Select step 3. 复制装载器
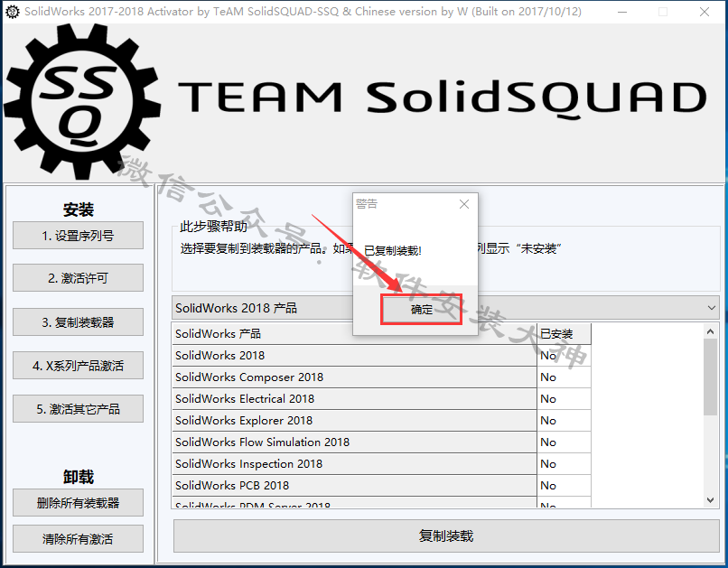The image size is (728, 568). pos(78,322)
